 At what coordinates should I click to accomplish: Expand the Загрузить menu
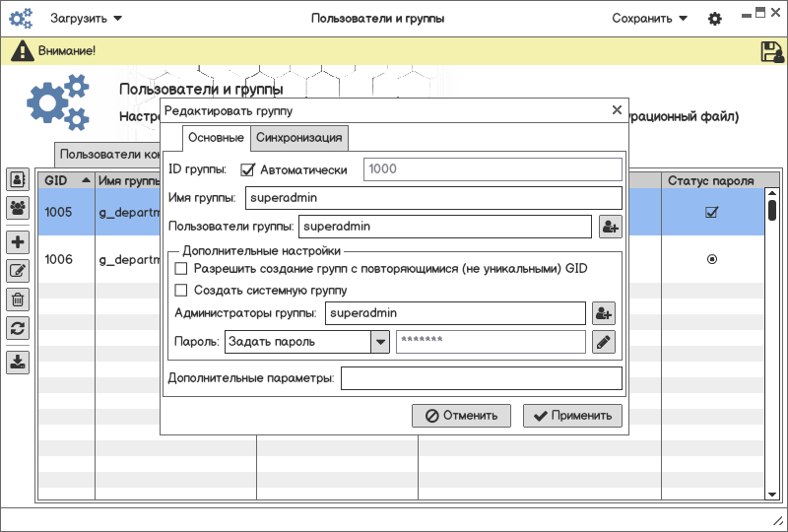click(87, 18)
